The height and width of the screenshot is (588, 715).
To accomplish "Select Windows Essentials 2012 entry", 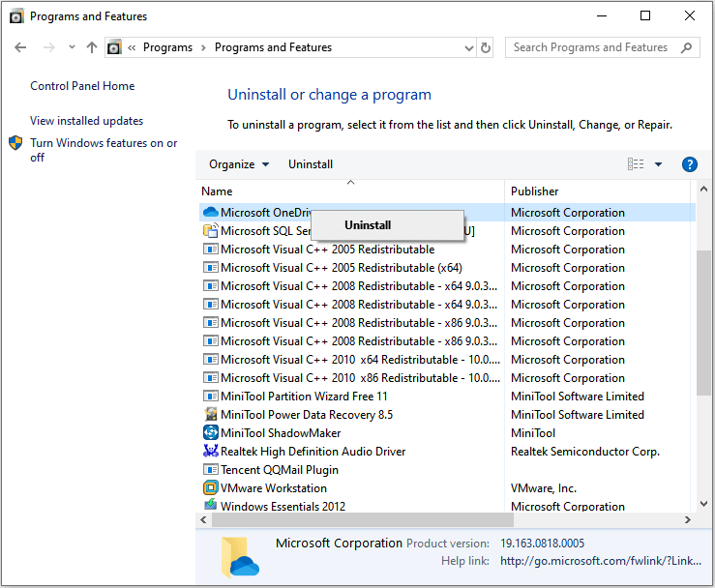I will (x=283, y=506).
